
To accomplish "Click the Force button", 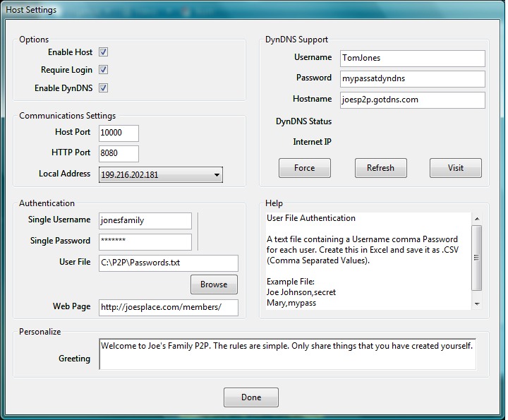I will click(305, 168).
